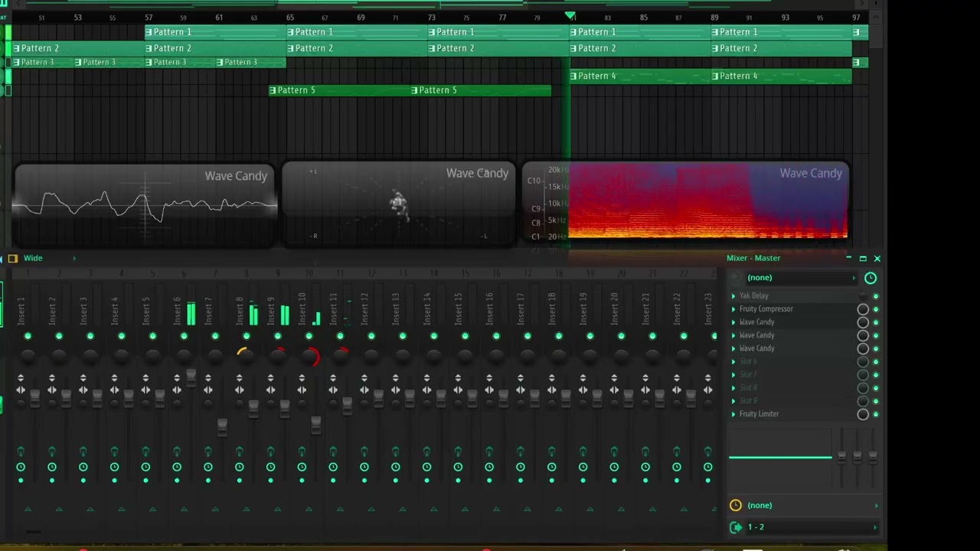Open Yak Delay slot options arrow

pyautogui.click(x=733, y=296)
